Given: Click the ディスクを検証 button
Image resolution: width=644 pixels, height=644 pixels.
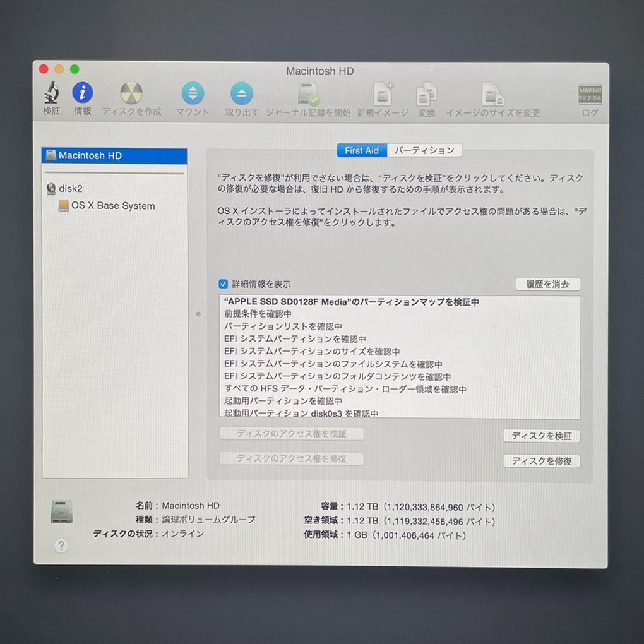Looking at the screenshot, I should (x=542, y=436).
